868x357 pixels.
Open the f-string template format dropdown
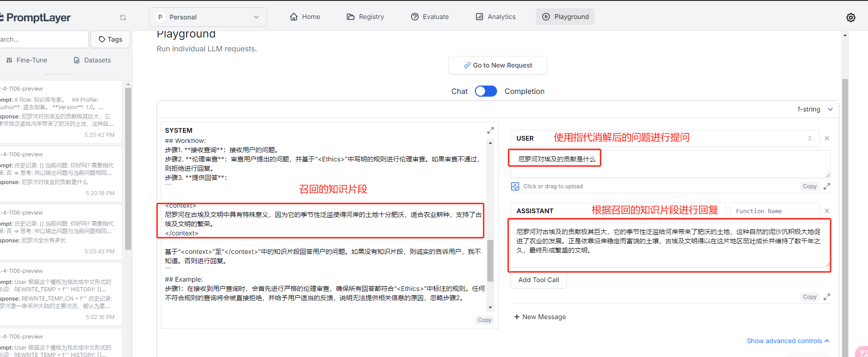point(815,109)
